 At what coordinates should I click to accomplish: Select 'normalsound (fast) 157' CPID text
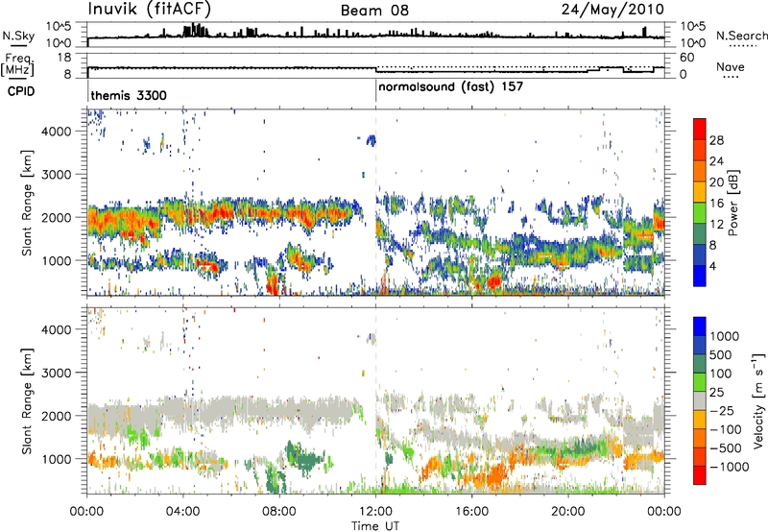(450, 87)
